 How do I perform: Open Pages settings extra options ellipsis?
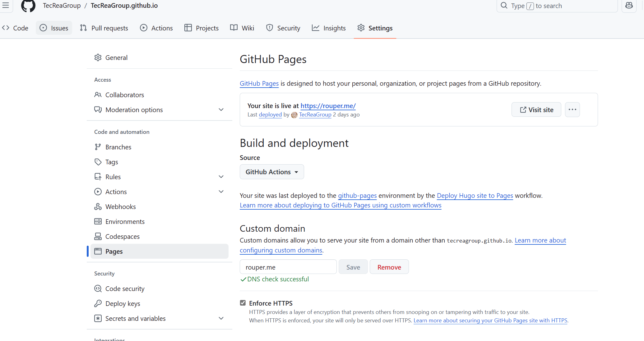[572, 109]
